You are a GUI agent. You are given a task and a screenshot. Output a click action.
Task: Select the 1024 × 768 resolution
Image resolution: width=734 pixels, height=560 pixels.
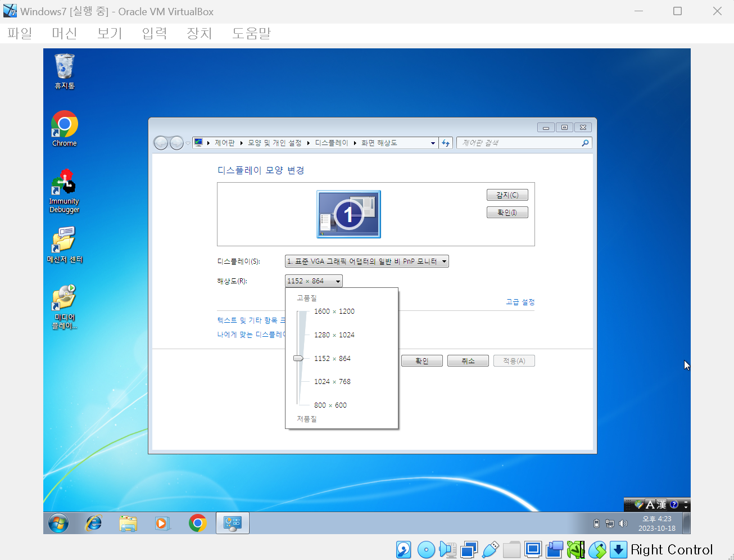click(x=332, y=382)
